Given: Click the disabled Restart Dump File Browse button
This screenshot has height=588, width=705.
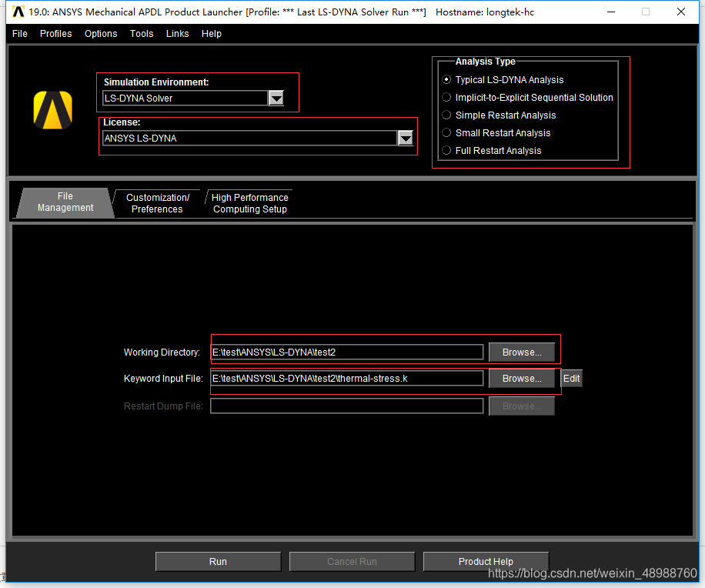Looking at the screenshot, I should [x=522, y=406].
